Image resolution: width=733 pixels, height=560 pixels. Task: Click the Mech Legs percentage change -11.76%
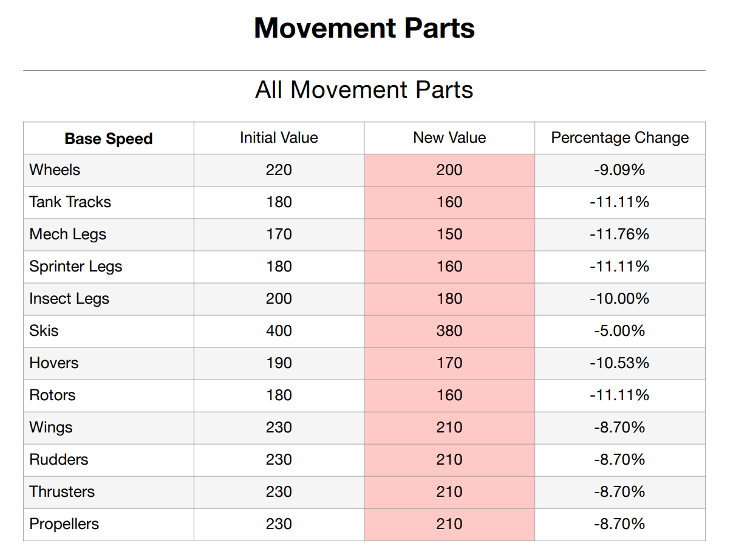tap(619, 234)
